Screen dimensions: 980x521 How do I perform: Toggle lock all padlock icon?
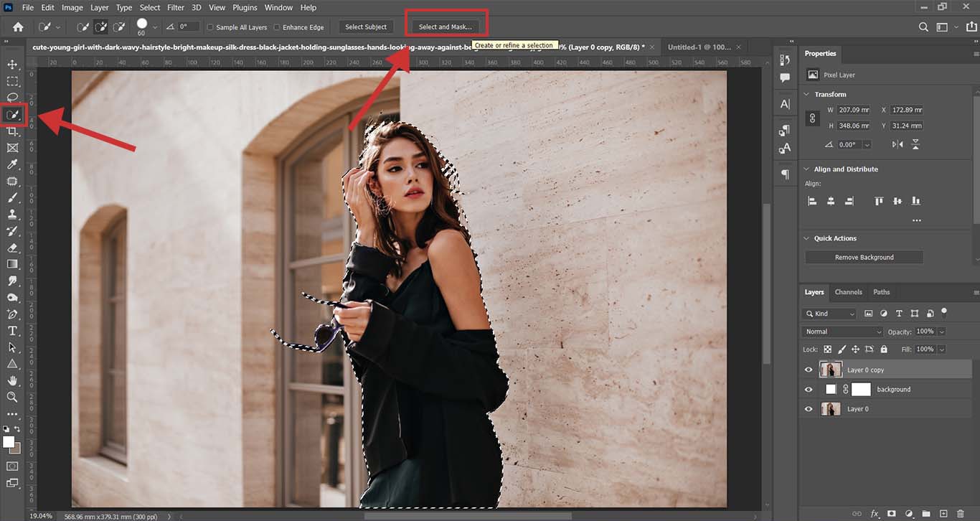[x=884, y=349]
